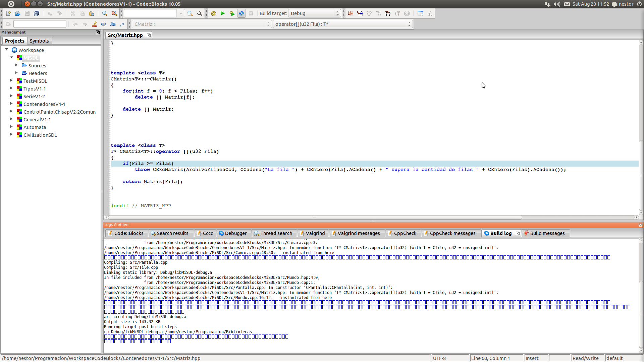Open thread search history dropdown arrow
The height and width of the screenshot is (362, 644).
click(x=181, y=13)
